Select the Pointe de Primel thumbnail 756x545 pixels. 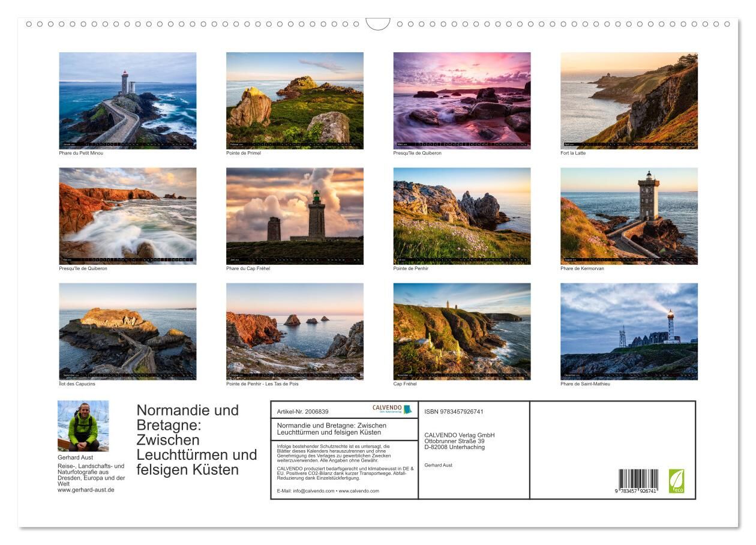click(295, 100)
